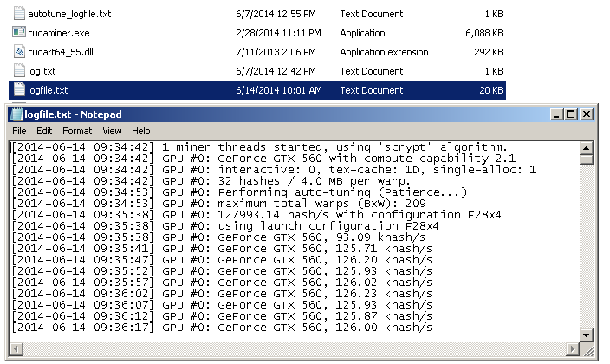610x364 pixels.
Task: Click the line 'interactive: 0, tex-cache: 1D'
Action: (x=274, y=170)
